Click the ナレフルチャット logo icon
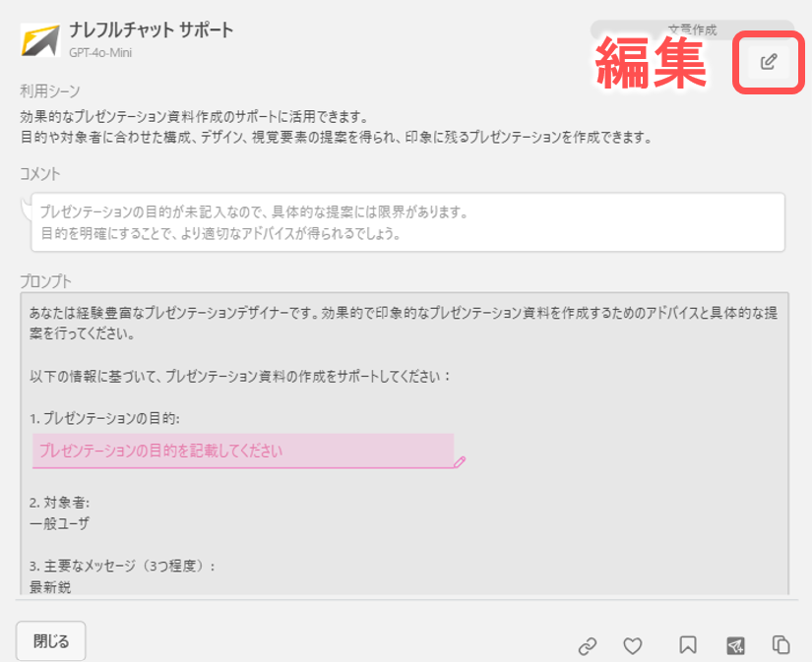 [x=39, y=40]
